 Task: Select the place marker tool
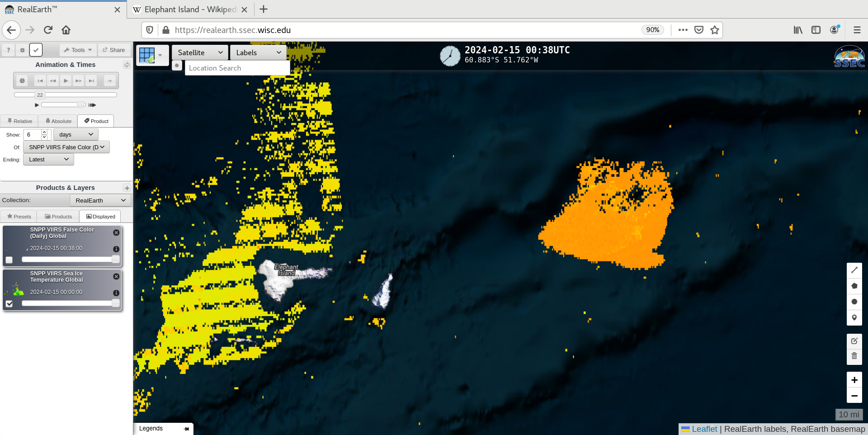[x=854, y=318]
